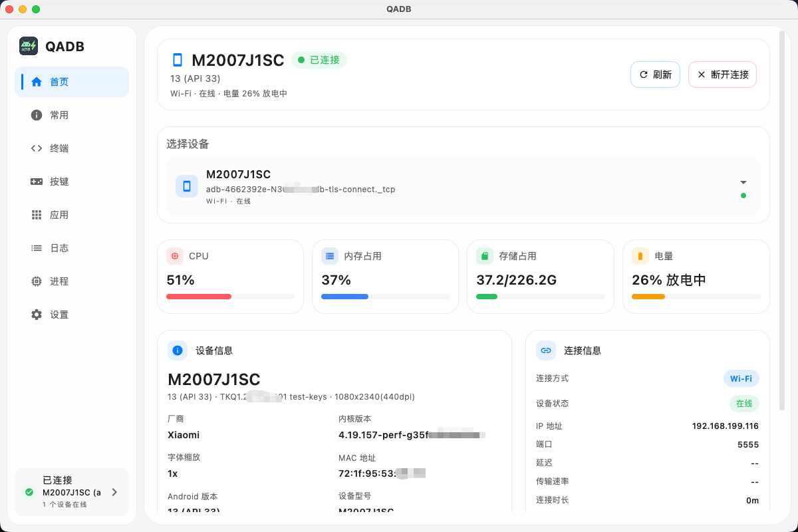
Task: Click the blue 内存占用 memory icon
Action: [330, 256]
